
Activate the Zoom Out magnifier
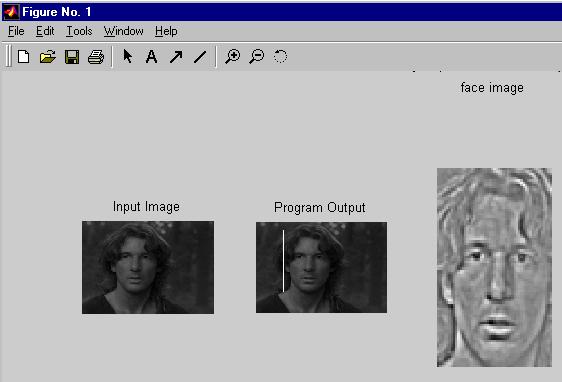click(x=257, y=57)
